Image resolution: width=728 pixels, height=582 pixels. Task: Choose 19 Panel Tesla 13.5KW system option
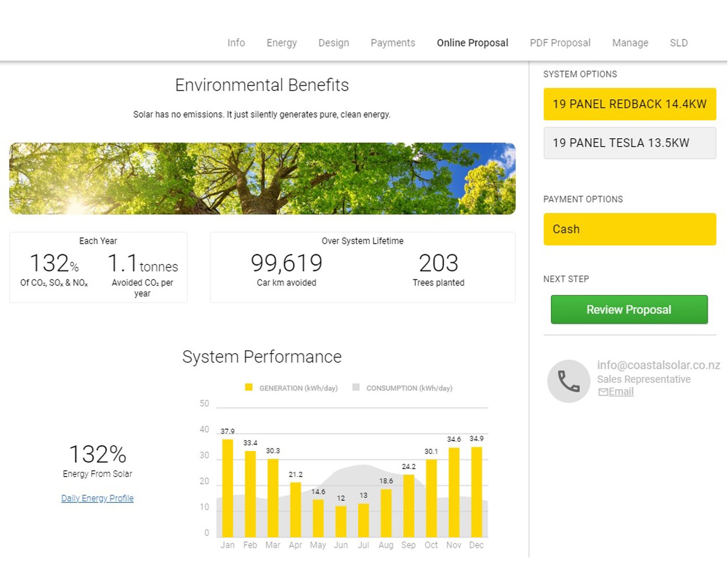(629, 143)
